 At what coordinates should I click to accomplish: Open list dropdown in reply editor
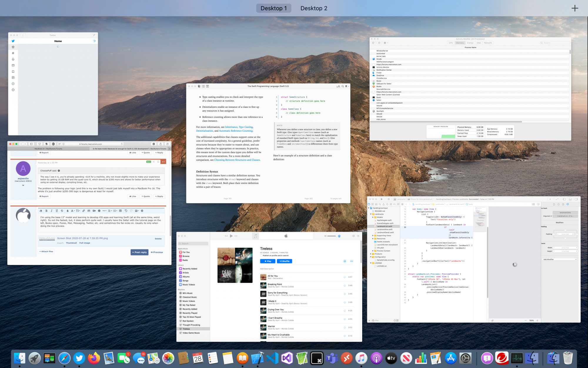115,211
